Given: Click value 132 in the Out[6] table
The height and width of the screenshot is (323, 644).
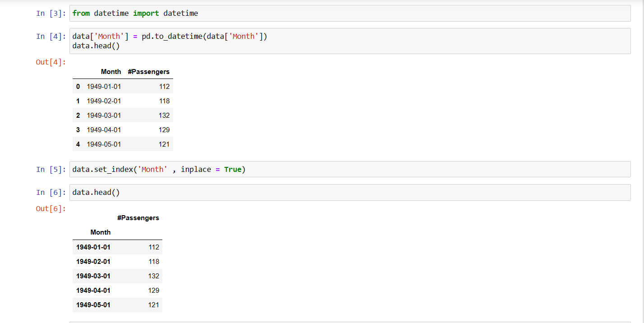Looking at the screenshot, I should pos(154,276).
